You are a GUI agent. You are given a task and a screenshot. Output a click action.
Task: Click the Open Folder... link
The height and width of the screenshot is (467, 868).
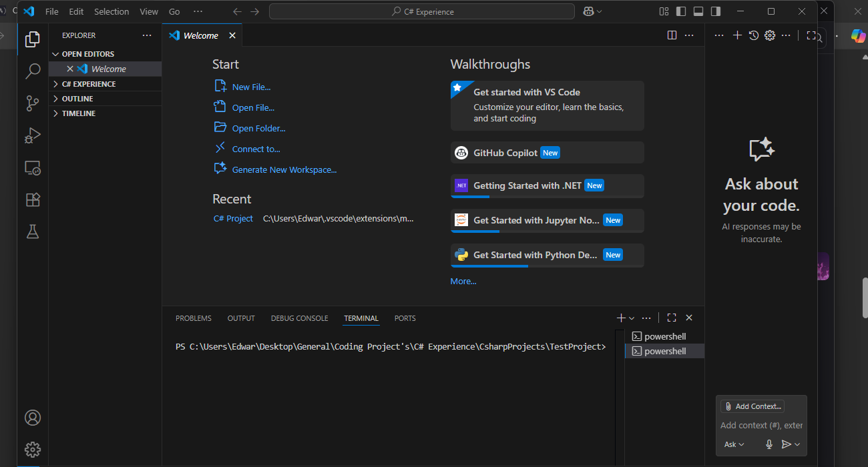click(258, 128)
